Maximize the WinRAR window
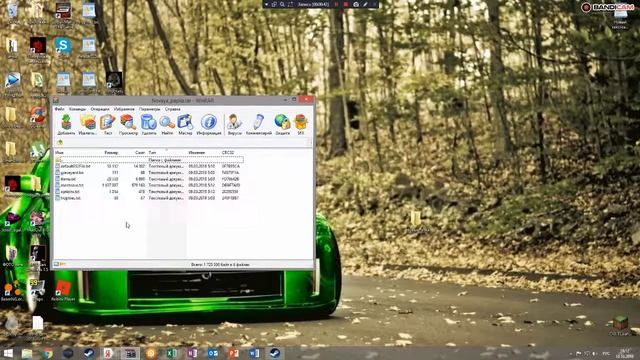The image size is (640, 360). (294, 100)
